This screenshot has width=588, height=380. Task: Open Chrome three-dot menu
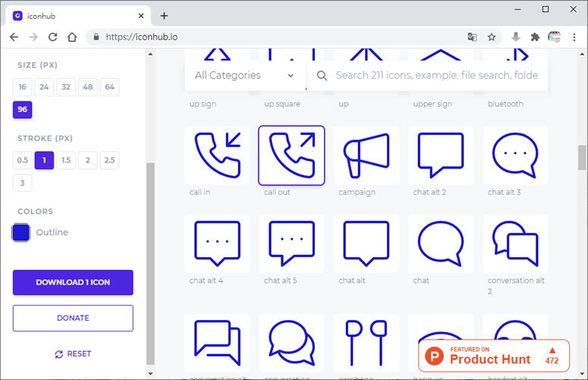coord(574,37)
